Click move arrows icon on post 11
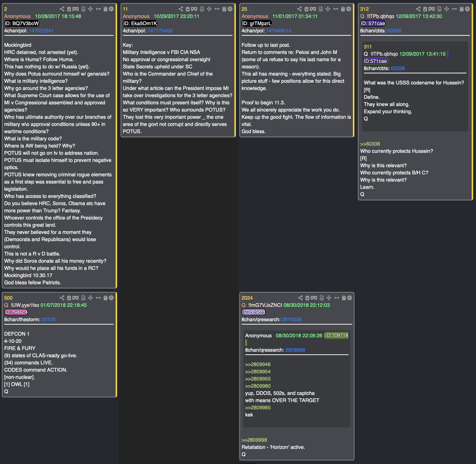This screenshot has height=464, width=476. point(209,9)
